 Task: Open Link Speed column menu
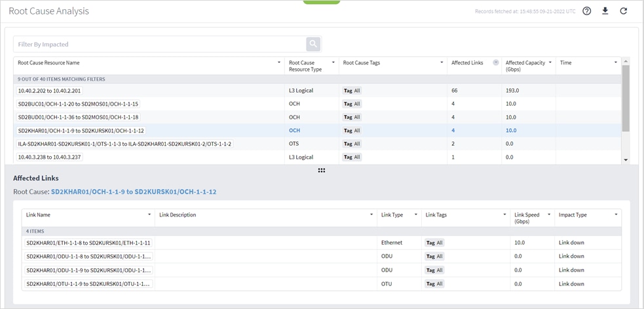(549, 215)
